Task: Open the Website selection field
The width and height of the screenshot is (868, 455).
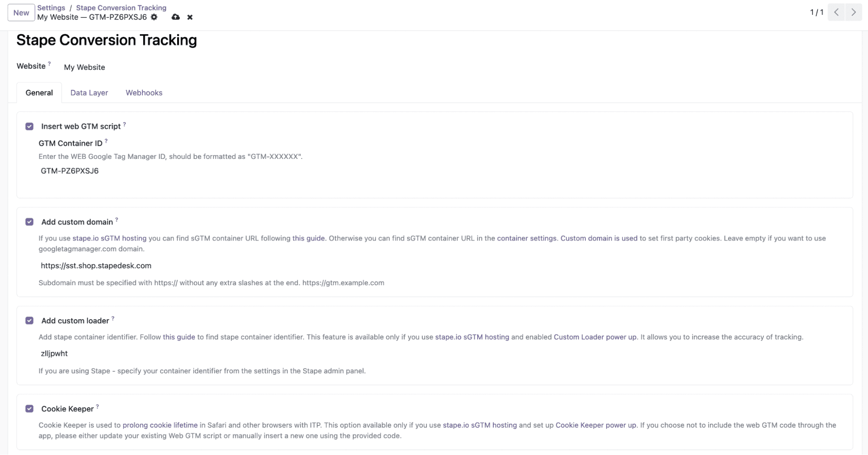Action: pos(85,67)
